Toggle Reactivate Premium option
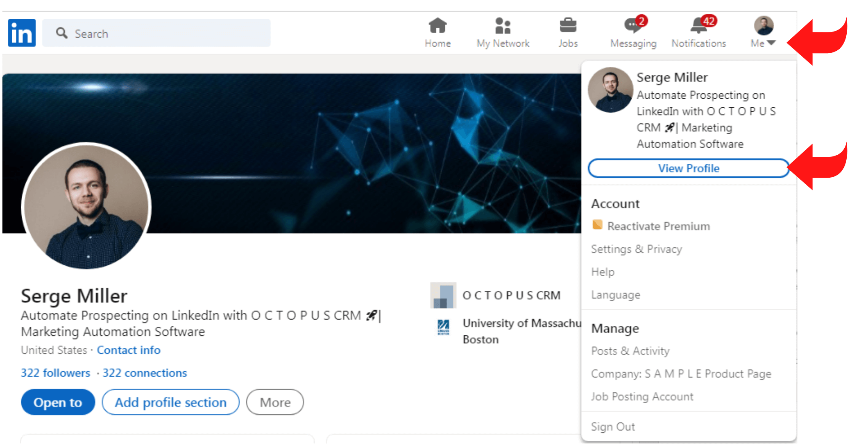The image size is (868, 445). point(652,226)
